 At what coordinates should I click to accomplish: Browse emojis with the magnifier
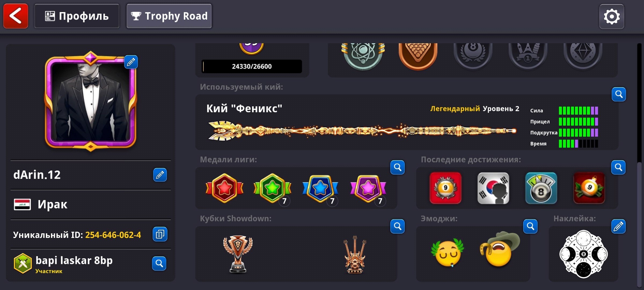click(530, 226)
